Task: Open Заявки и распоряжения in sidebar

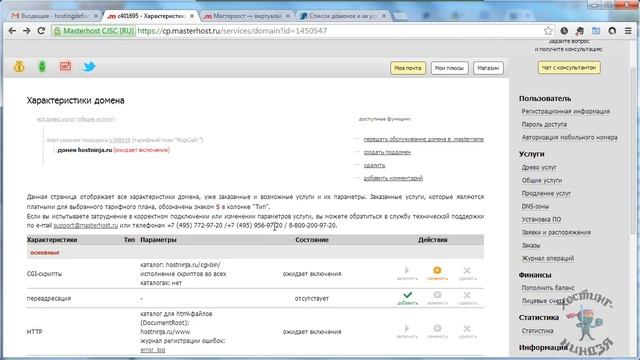Action: coord(556,232)
